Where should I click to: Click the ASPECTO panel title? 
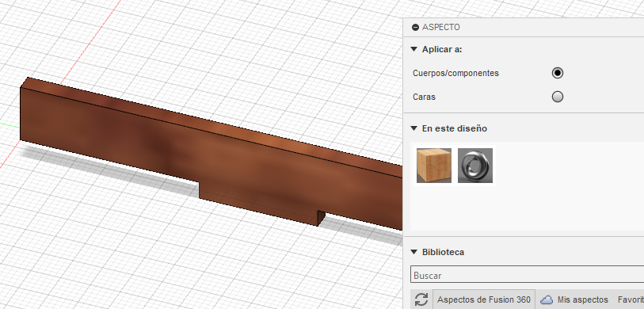click(x=441, y=28)
